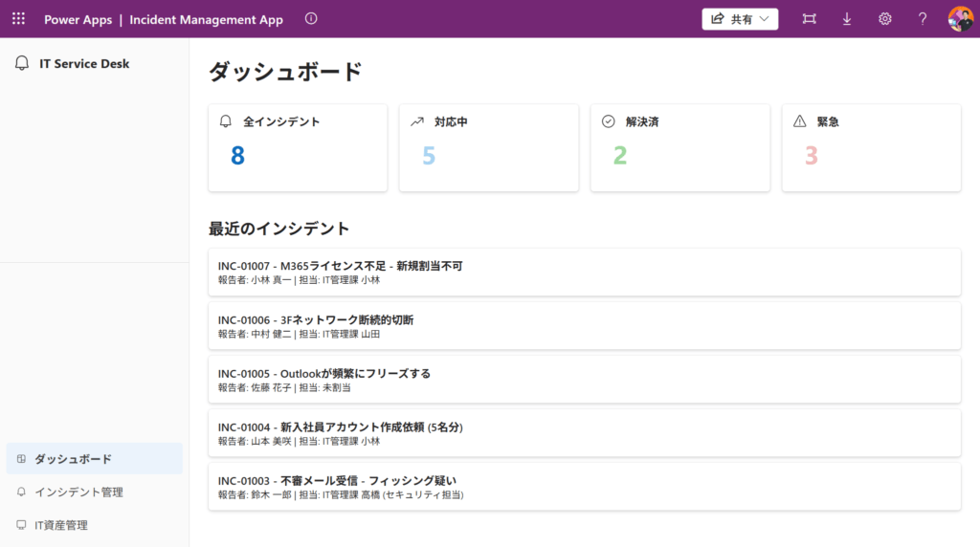
Task: Select ダッシュボード in the sidebar
Action: pos(94,459)
